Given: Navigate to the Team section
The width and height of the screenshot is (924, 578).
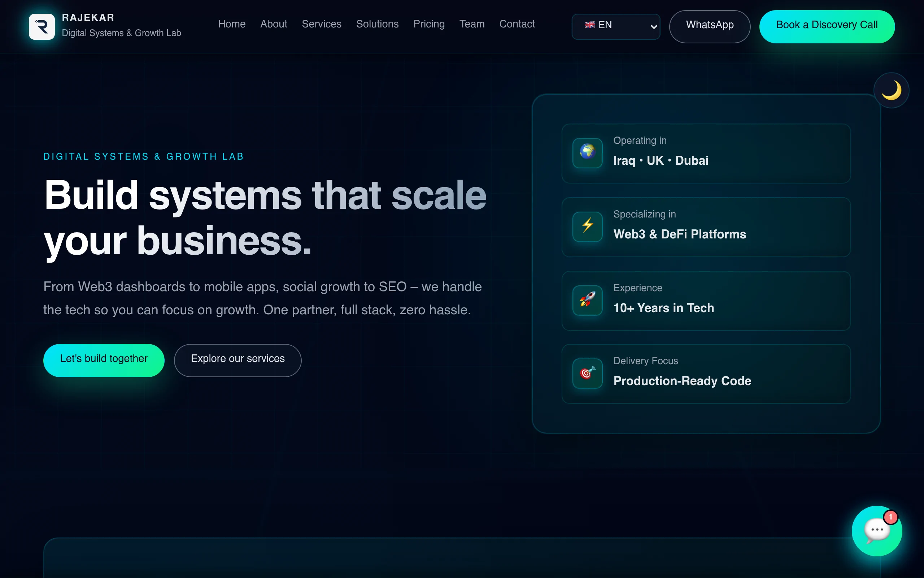Looking at the screenshot, I should point(472,24).
